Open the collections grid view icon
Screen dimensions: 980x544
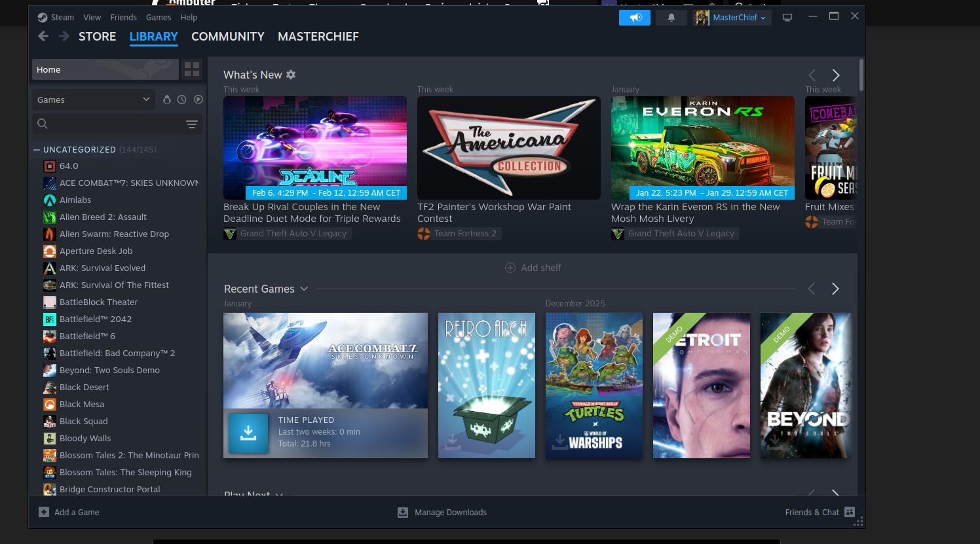[x=192, y=69]
